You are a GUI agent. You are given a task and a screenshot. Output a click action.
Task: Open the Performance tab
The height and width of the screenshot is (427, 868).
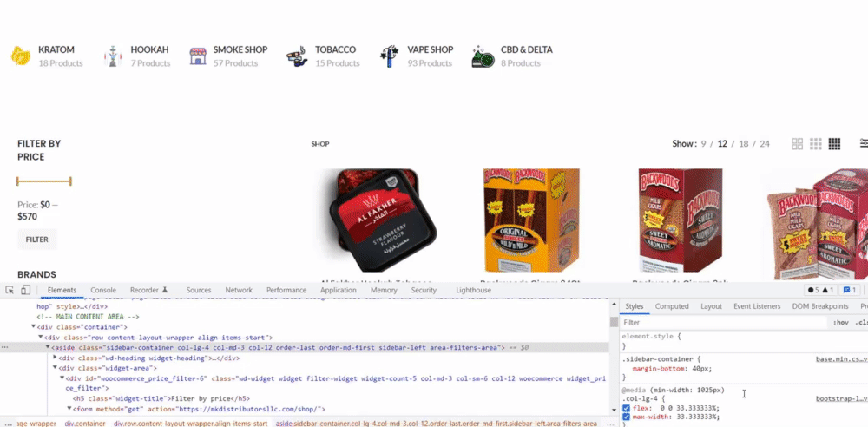click(x=286, y=290)
